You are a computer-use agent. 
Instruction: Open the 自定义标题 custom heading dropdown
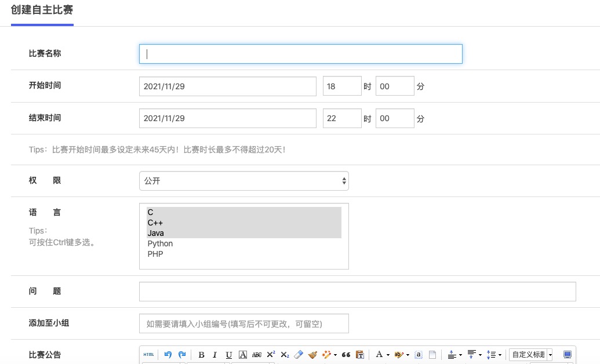pyautogui.click(x=531, y=354)
